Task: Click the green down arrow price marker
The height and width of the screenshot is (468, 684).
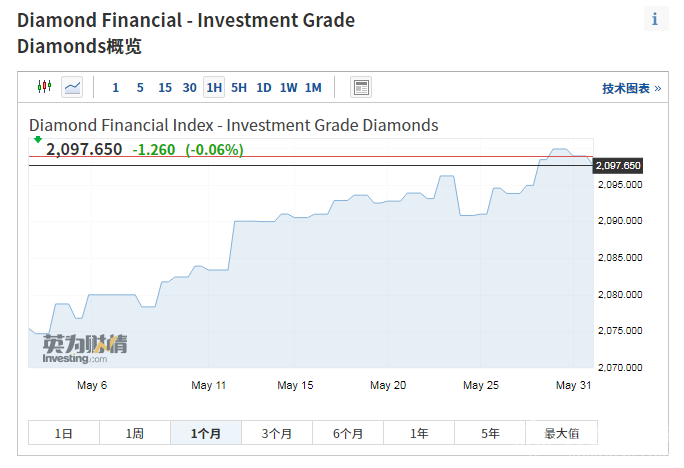Action: 38,139
